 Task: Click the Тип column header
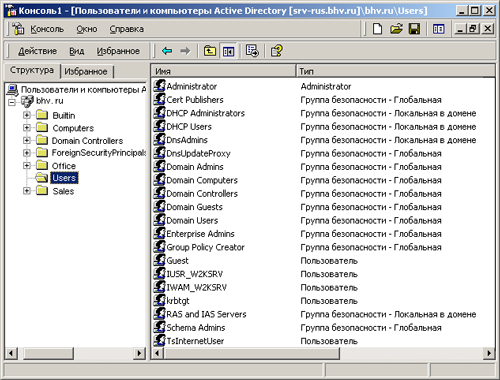pyautogui.click(x=395, y=71)
